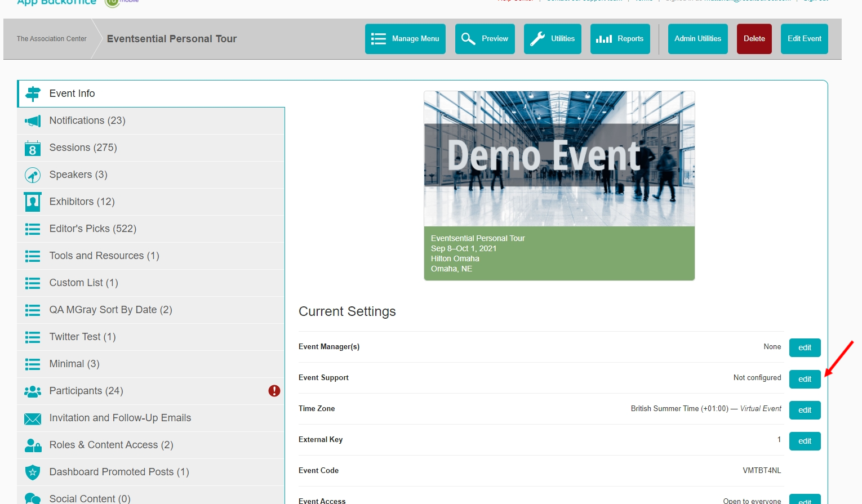Click the Twitter Test list icon
862x504 pixels.
(33, 337)
